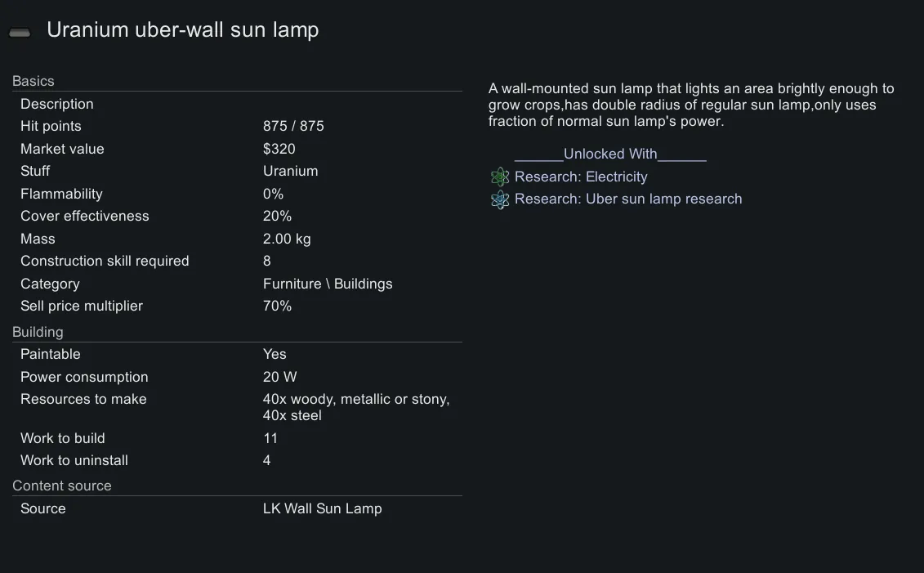Click the Uber sun lamp research icon
924x573 pixels.
(500, 199)
